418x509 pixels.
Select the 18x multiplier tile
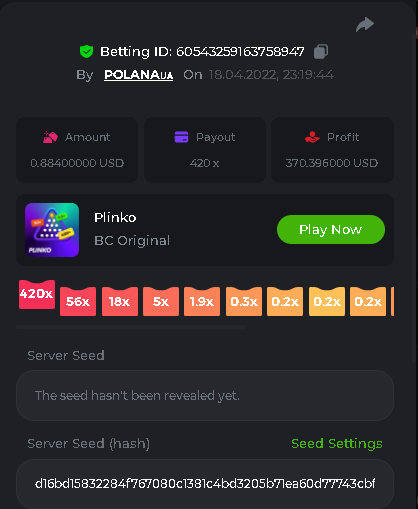pyautogui.click(x=120, y=301)
